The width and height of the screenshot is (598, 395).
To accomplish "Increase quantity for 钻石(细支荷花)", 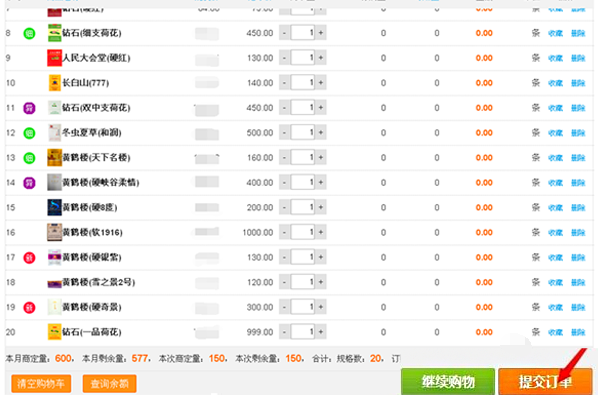I will coord(321,33).
